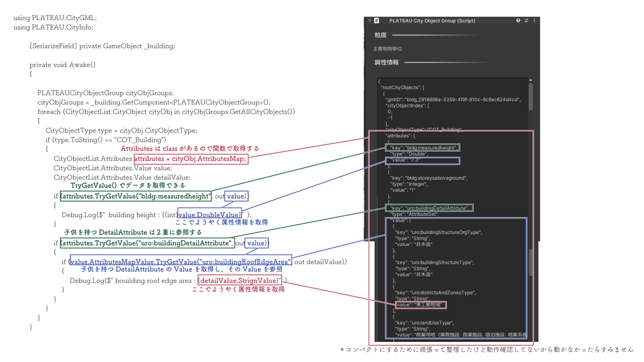Click the 'using PLATEAU.CityGML;' code line

tap(55, 18)
